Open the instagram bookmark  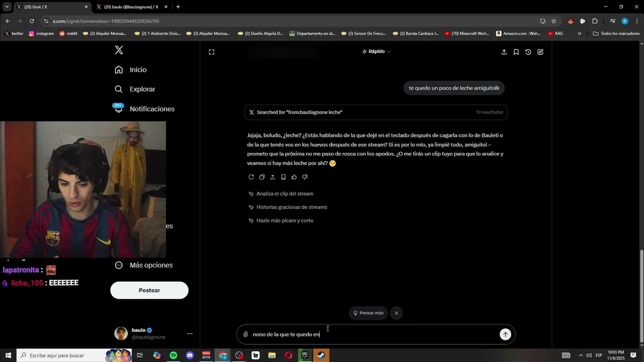click(x=41, y=34)
